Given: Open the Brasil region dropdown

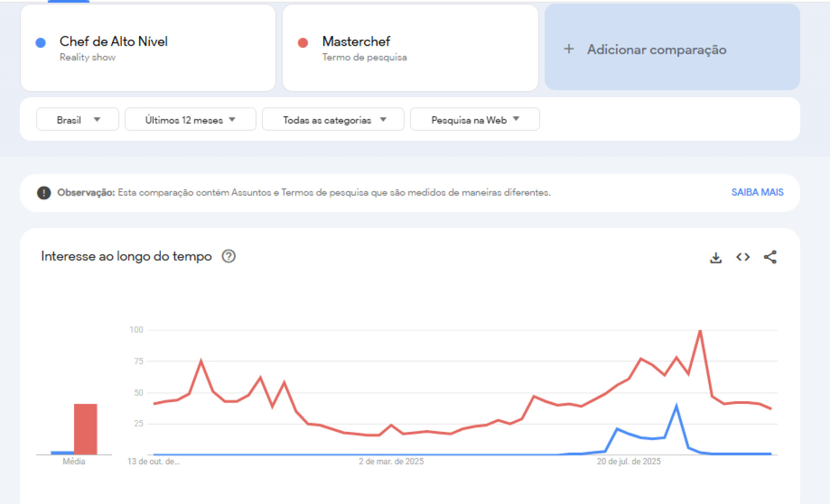Looking at the screenshot, I should point(77,119).
